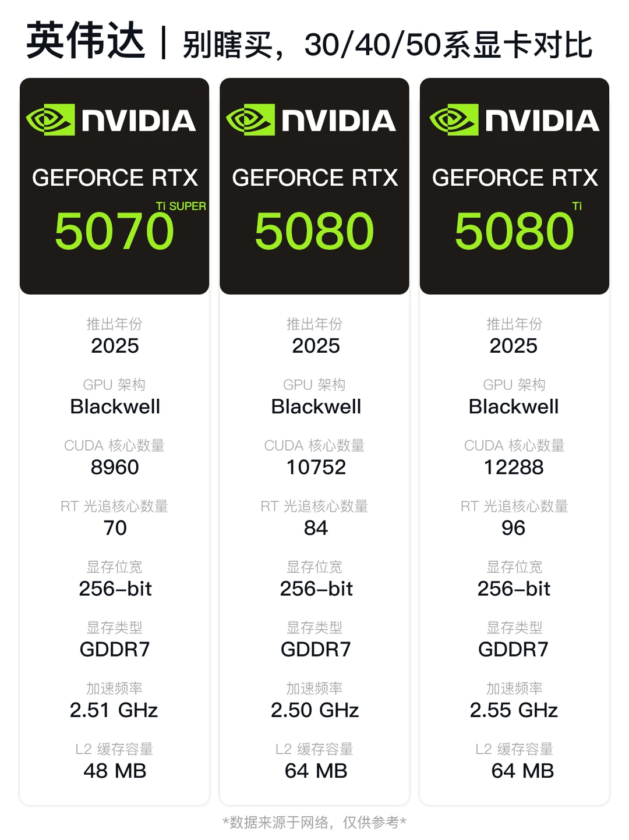This screenshot has width=629, height=840.
Task: Click the data source footnote at the bottom
Action: pos(314,823)
